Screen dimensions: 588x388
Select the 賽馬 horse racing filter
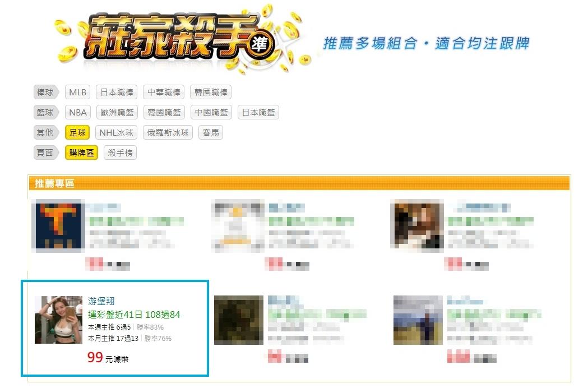point(211,132)
